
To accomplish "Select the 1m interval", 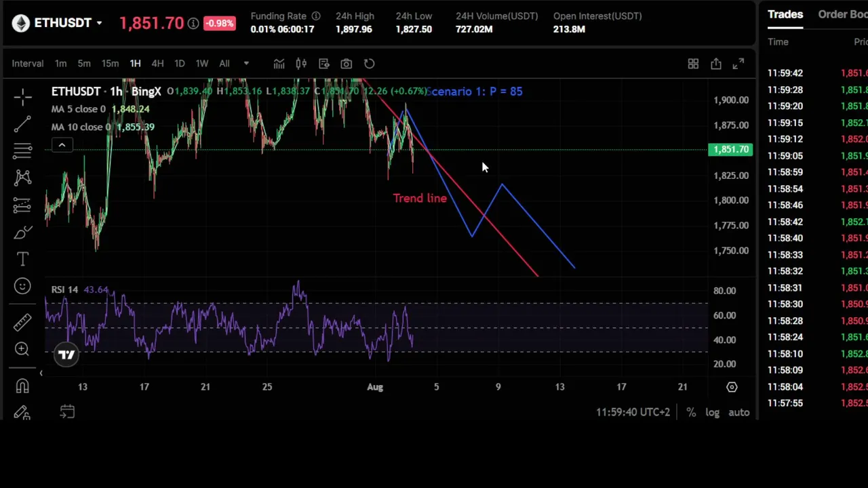I will point(60,64).
